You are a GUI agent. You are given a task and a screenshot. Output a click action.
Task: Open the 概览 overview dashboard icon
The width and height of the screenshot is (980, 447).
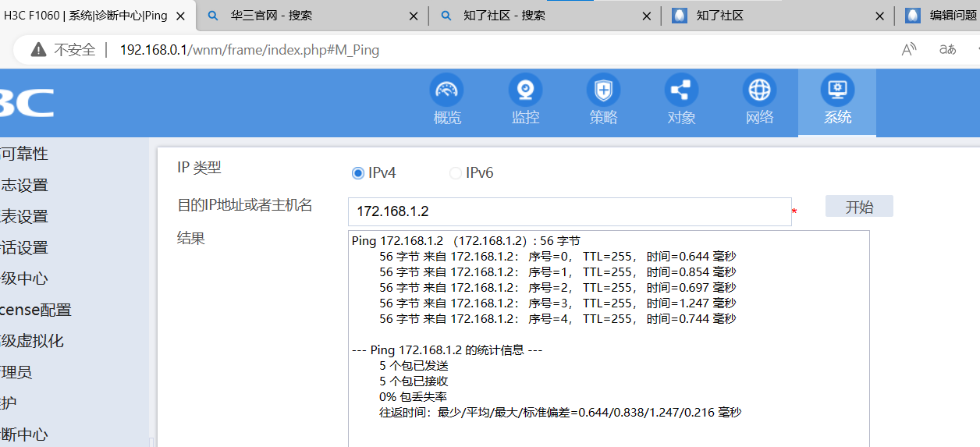click(446, 90)
